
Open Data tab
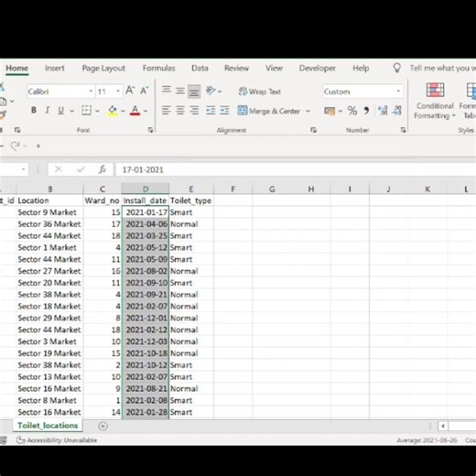click(200, 68)
